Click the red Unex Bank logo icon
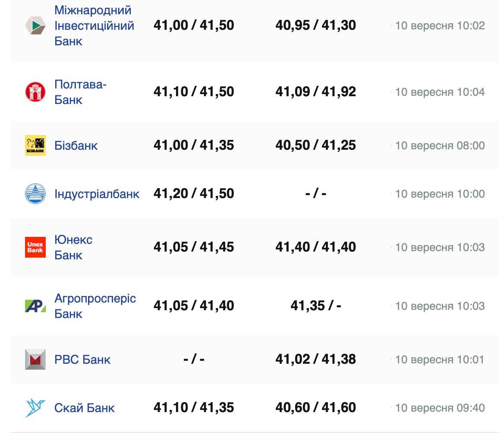Viewport: 504px width, 444px height. pyautogui.click(x=35, y=247)
